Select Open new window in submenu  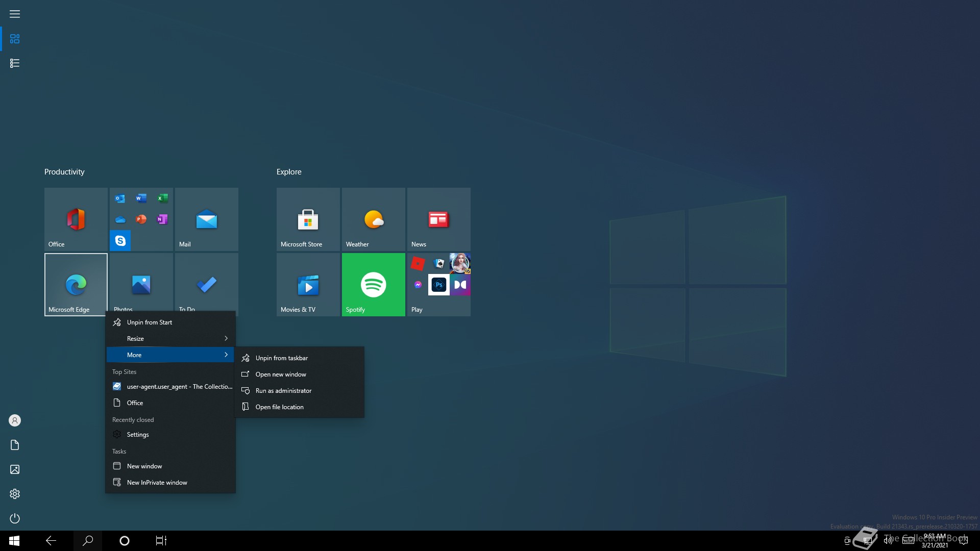coord(299,374)
